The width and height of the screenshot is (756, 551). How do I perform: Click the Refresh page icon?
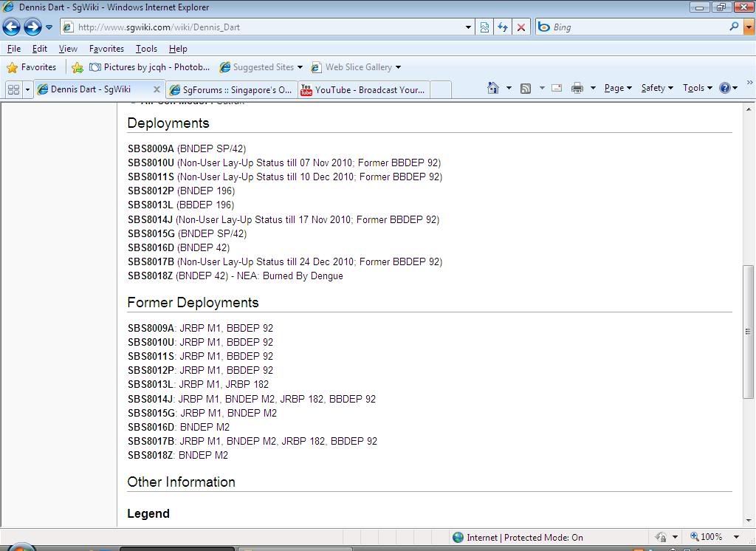[x=503, y=27]
